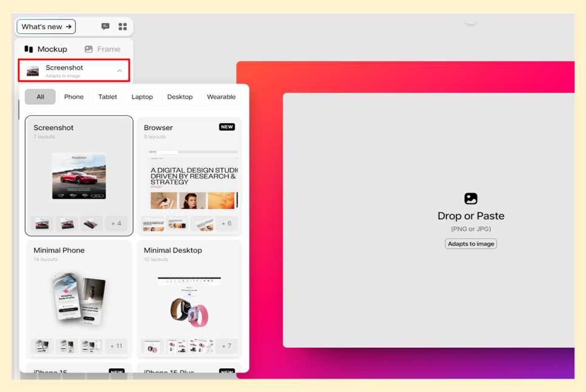Screen dimensions: 586x392
Task: Show the +4 more Screenshot layouts
Action: pyautogui.click(x=116, y=224)
